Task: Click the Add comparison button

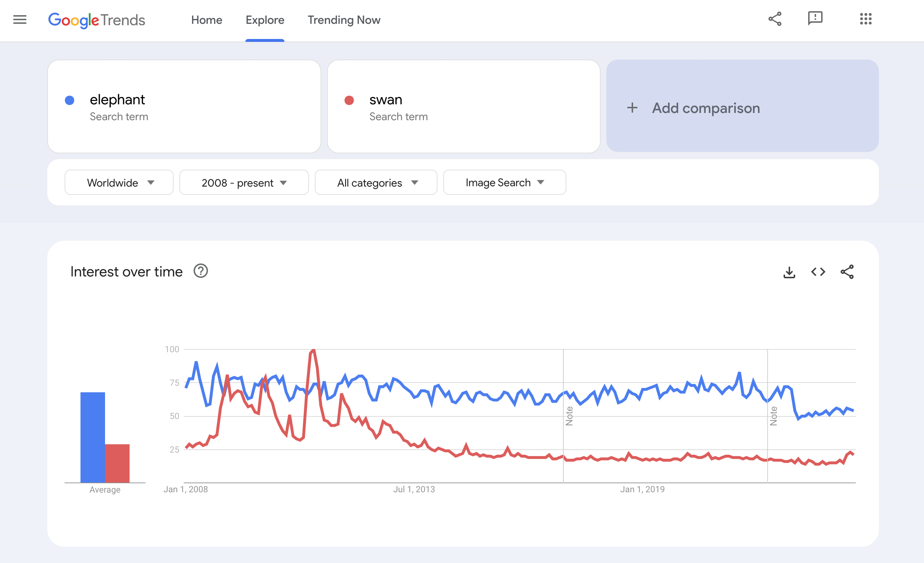Action: (742, 108)
